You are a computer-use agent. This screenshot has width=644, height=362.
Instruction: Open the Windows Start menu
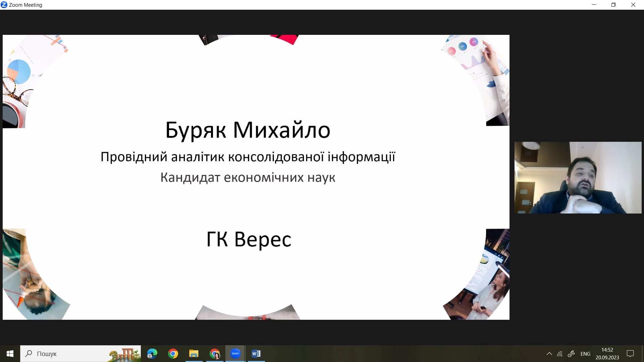click(10, 354)
